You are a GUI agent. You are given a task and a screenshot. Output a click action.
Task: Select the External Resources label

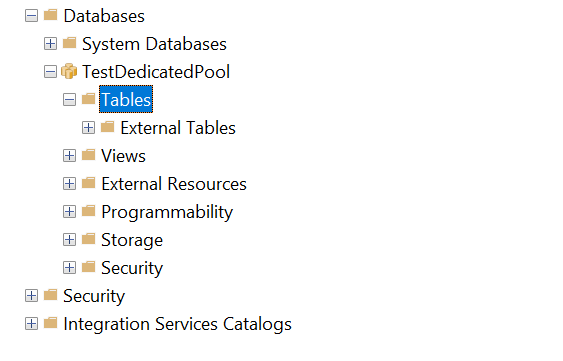(174, 184)
